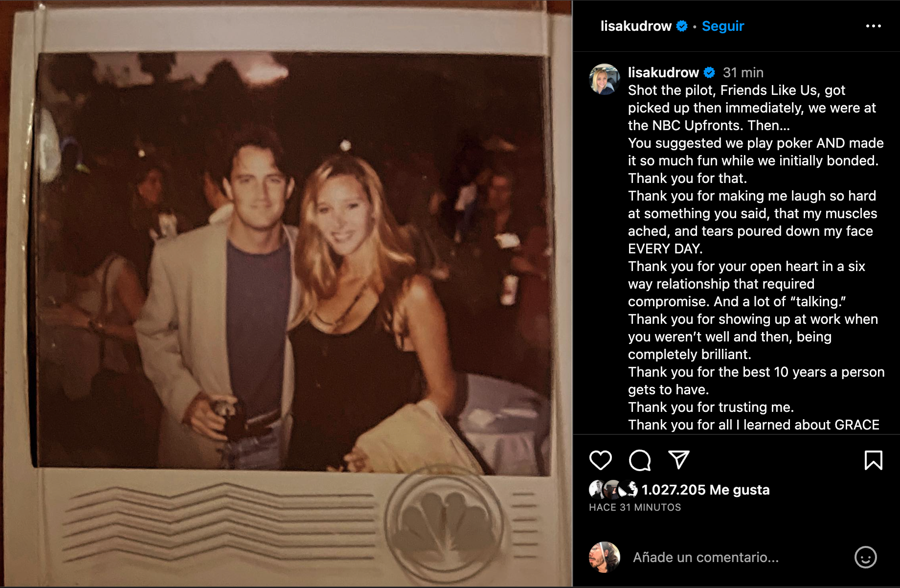Share post with paper plane icon
The height and width of the screenshot is (588, 900).
(679, 460)
